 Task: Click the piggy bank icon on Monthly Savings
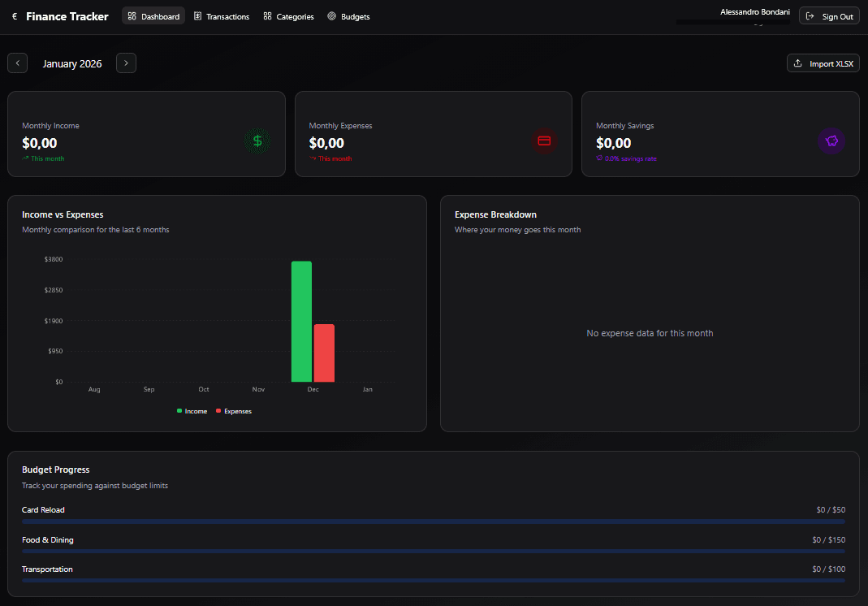coord(831,141)
